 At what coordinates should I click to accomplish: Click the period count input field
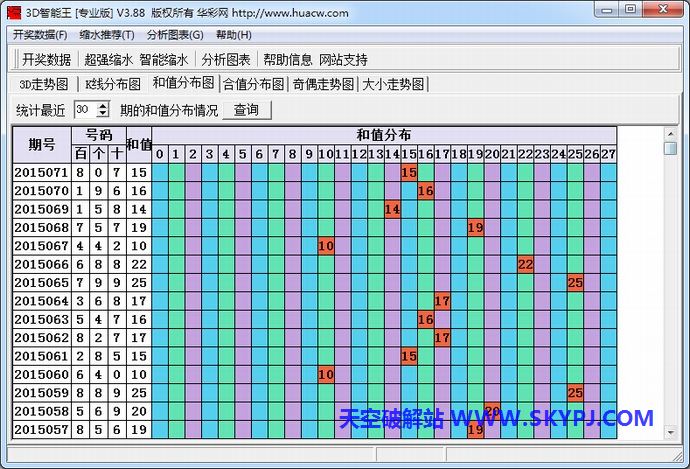[x=84, y=110]
